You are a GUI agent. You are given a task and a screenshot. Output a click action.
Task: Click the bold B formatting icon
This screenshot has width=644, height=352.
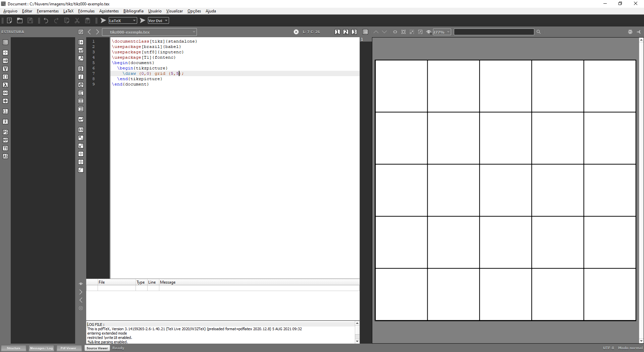pyautogui.click(x=81, y=69)
